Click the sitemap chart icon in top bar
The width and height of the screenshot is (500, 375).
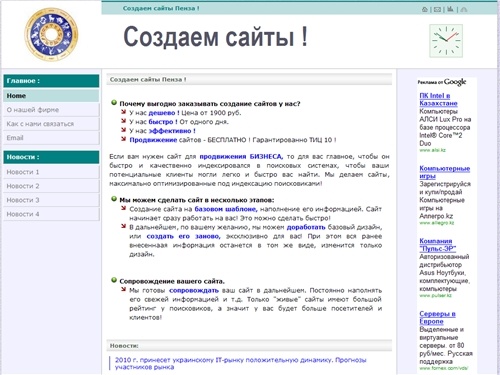pyautogui.click(x=450, y=9)
